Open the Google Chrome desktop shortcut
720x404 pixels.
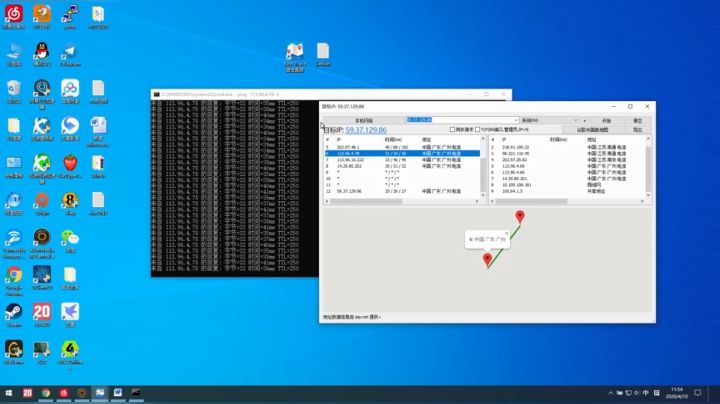14,281
